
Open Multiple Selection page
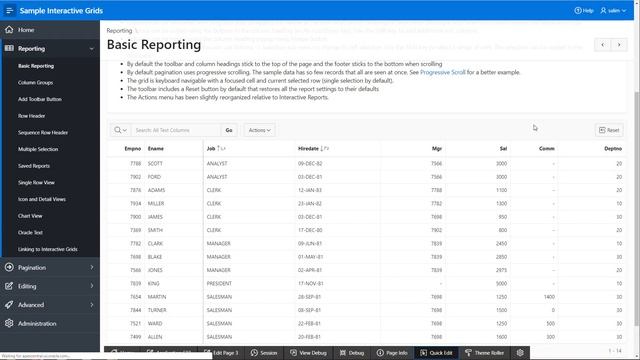pyautogui.click(x=38, y=149)
